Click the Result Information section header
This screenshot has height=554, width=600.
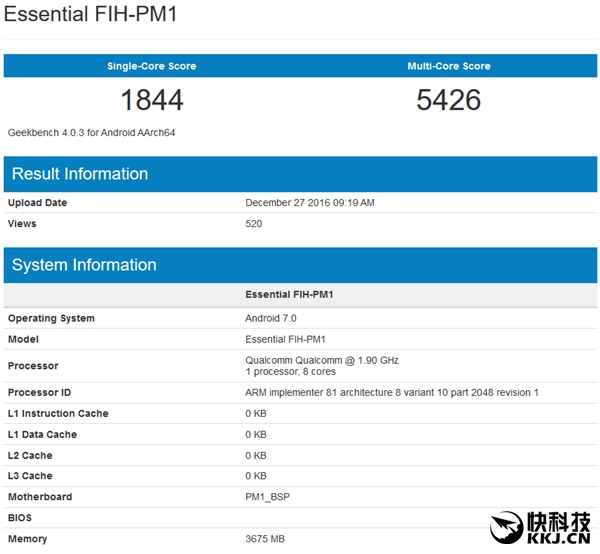coord(80,174)
